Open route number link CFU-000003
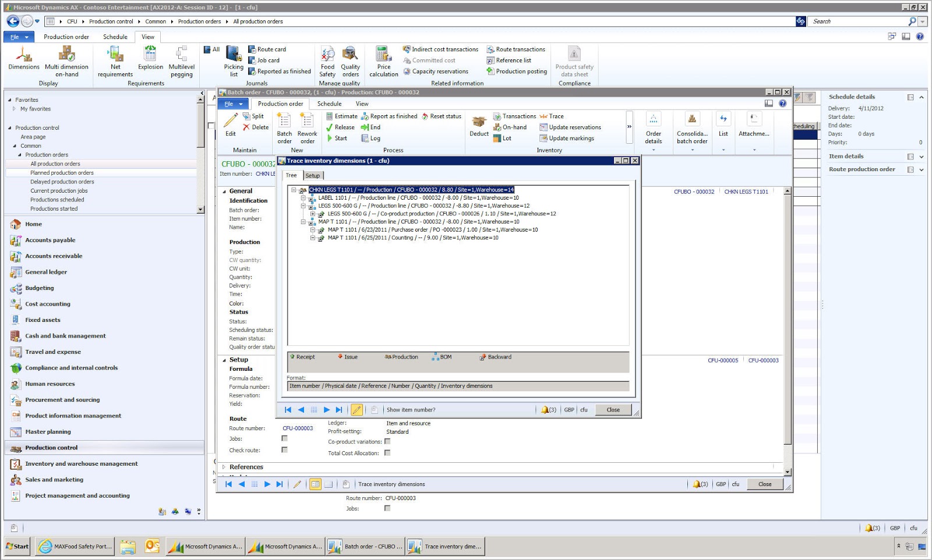This screenshot has width=932, height=560. (x=298, y=428)
